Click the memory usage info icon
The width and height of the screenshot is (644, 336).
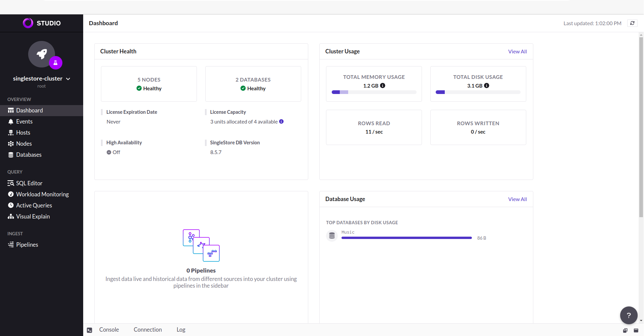(383, 86)
